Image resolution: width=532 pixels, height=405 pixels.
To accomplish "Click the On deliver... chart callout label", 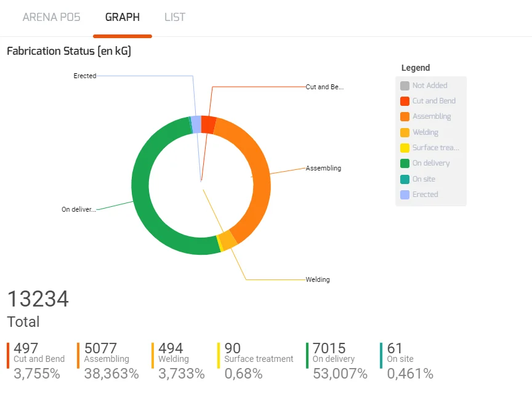I will point(79,209).
